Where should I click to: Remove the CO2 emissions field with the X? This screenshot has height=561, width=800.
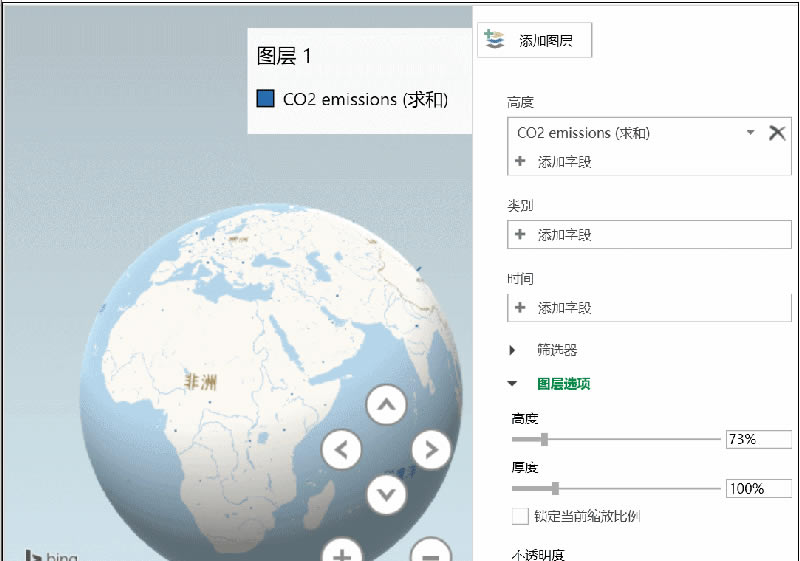777,133
